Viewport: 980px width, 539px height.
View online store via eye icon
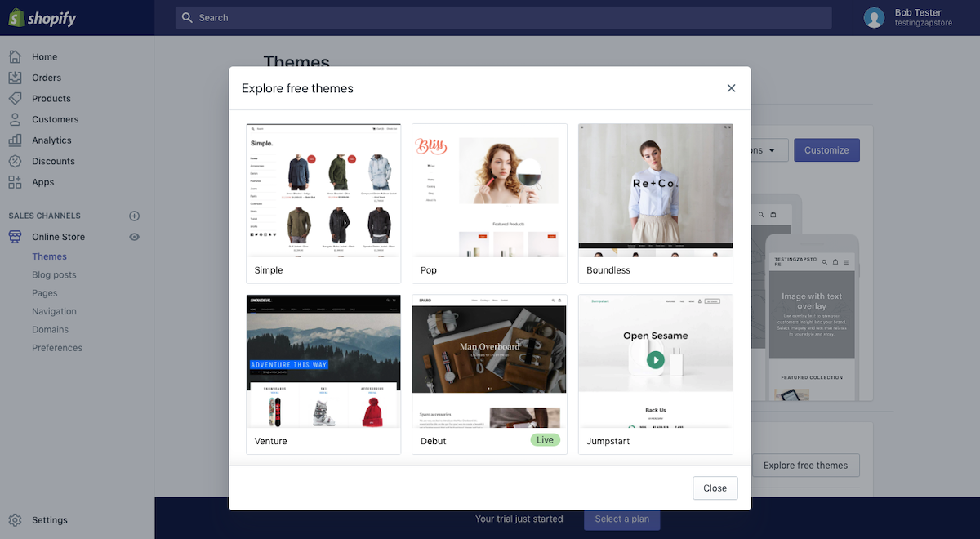(135, 237)
